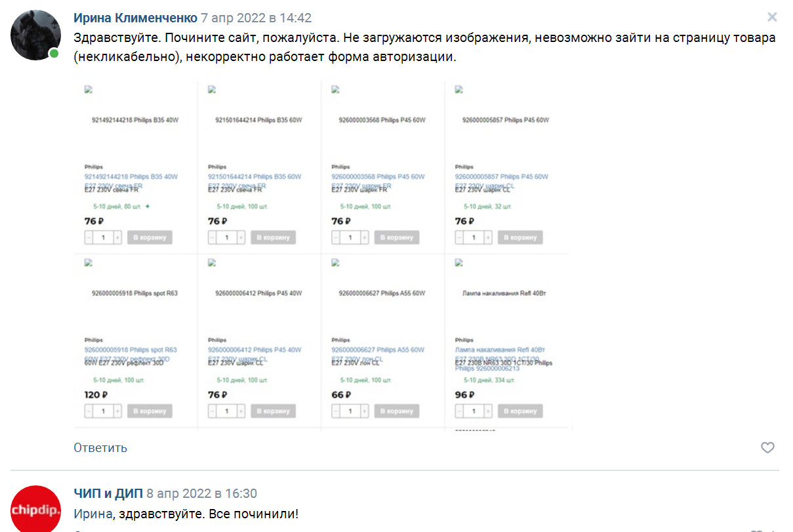Click broken image icon of Philips B35 40W

coord(89,90)
